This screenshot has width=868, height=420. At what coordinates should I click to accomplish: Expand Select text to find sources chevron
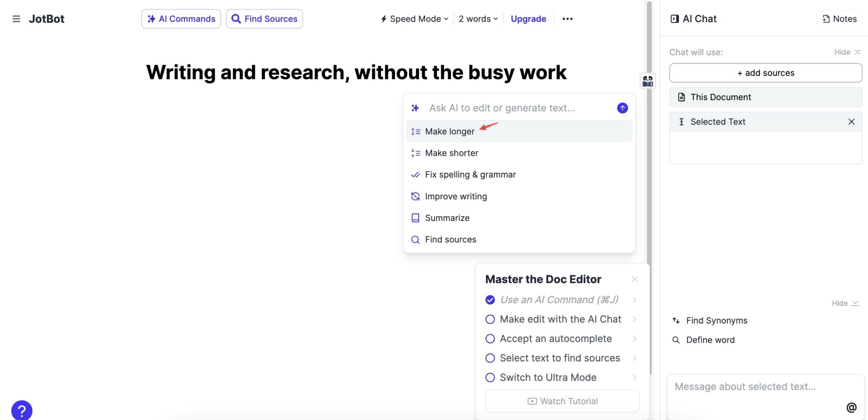(635, 358)
